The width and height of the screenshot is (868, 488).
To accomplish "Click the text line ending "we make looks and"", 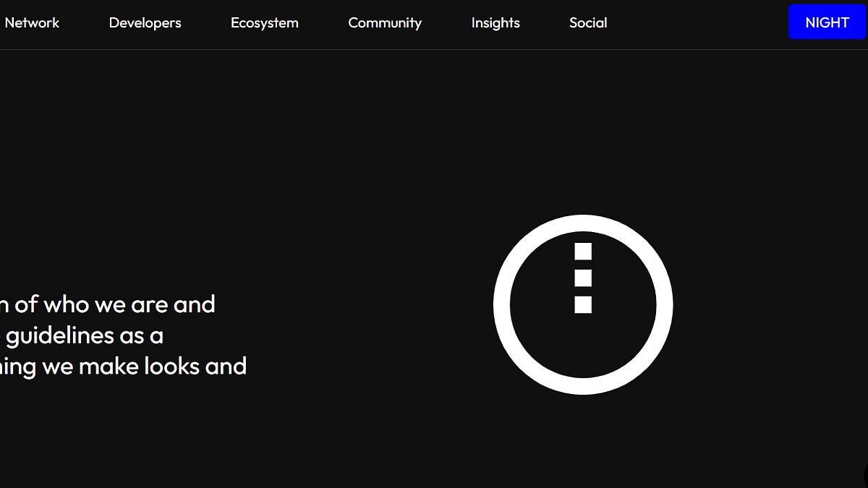I will click(123, 367).
